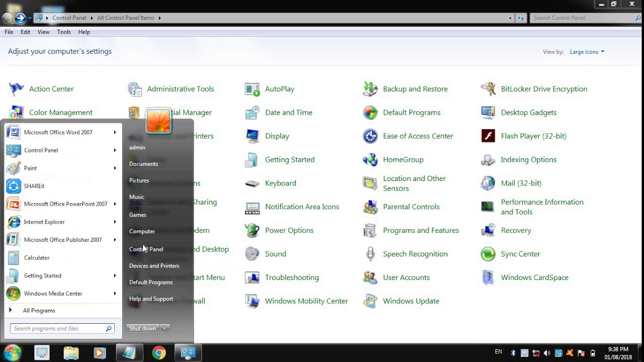The width and height of the screenshot is (644, 362).
Task: Open the View by Large icons dropdown
Action: point(587,52)
